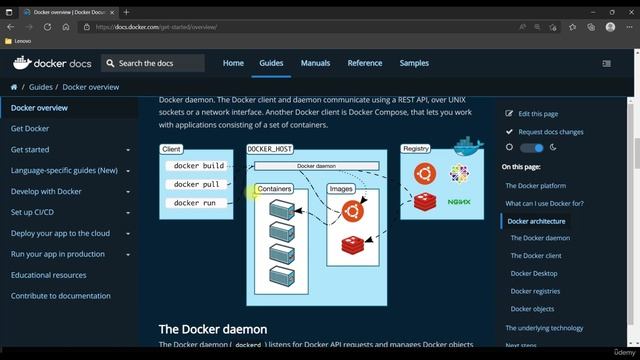Switch to Docker overview browser tab
Image resolution: width=640 pixels, height=360 pixels.
(69, 12)
